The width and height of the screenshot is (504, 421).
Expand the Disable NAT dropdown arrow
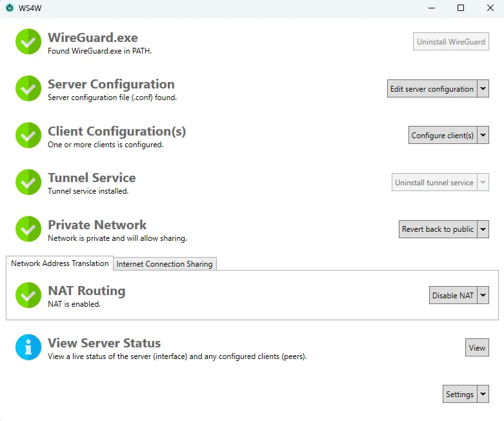pyautogui.click(x=483, y=295)
